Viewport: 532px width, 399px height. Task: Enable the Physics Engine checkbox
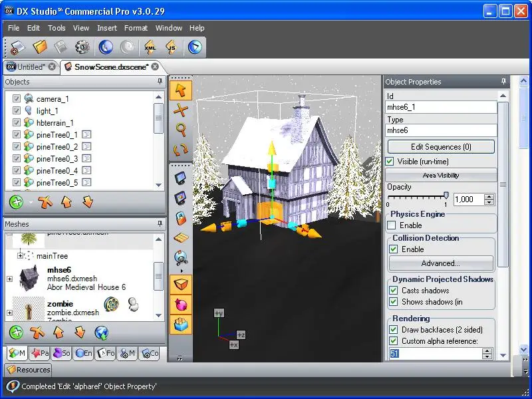pos(392,225)
